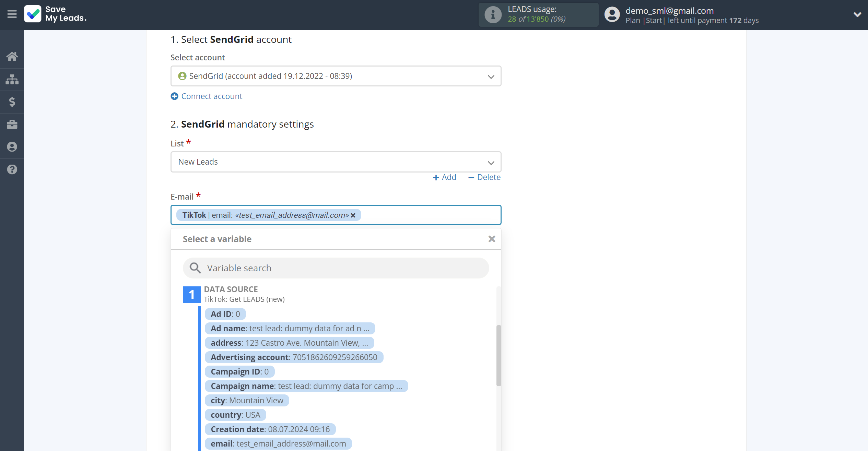The image size is (868, 451).
Task: Open the New Leads list dropdown
Action: point(336,162)
